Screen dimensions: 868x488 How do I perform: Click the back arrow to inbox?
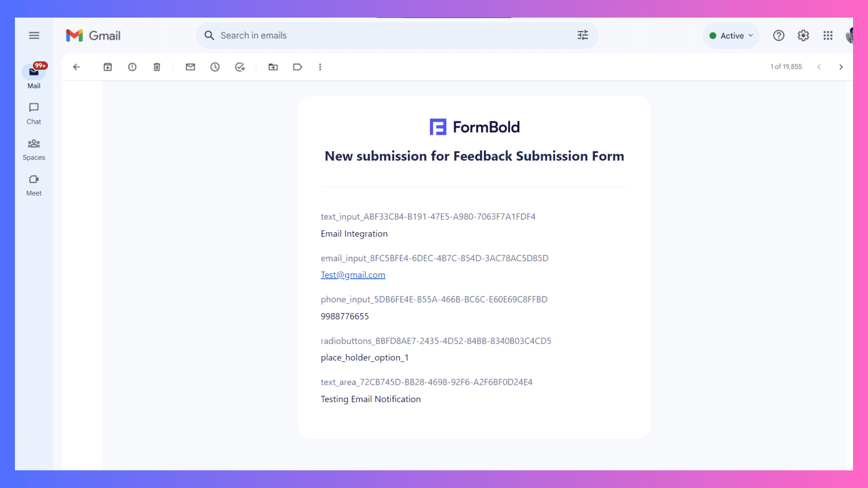point(76,67)
